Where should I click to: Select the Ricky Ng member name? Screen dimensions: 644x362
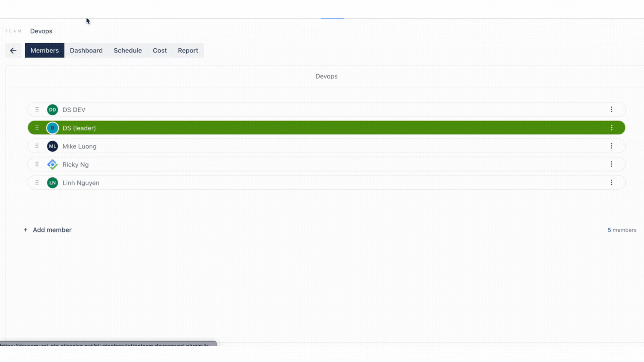tap(76, 165)
